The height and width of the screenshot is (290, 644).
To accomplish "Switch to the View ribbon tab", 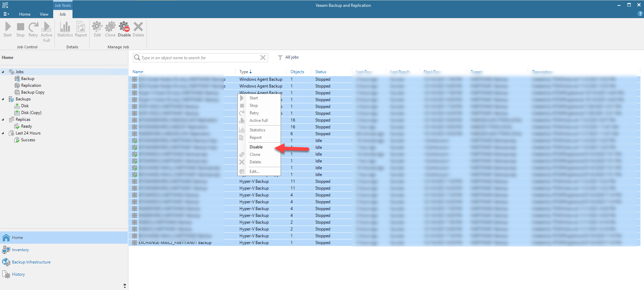I will (x=44, y=14).
